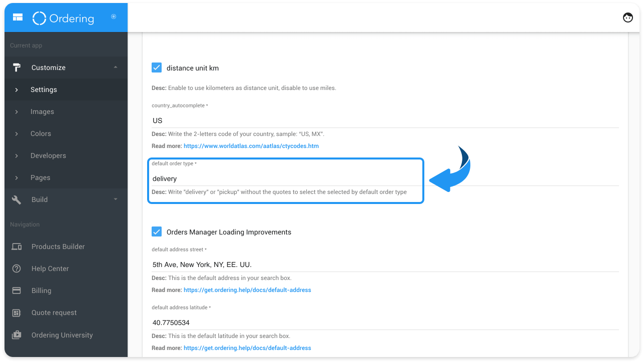Click the default order type field

[385, 178]
